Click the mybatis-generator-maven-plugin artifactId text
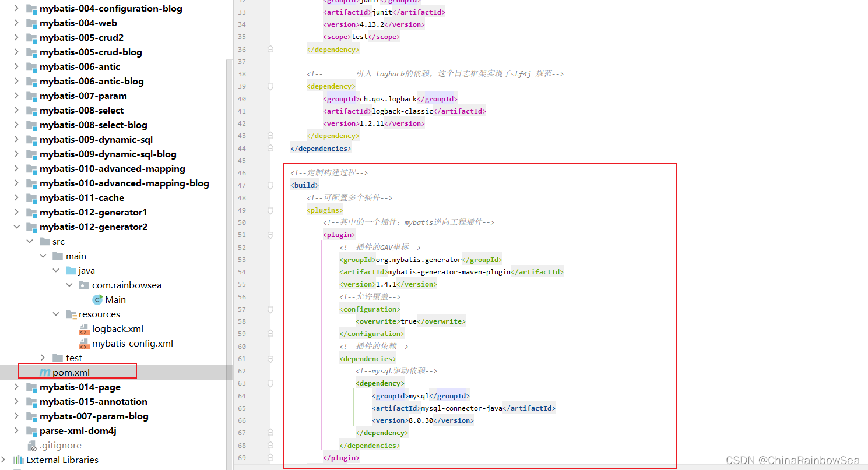868x470 pixels. [x=449, y=272]
